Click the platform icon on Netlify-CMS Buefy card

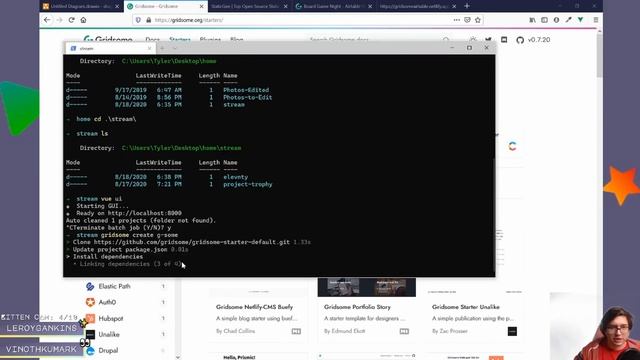click(x=296, y=331)
